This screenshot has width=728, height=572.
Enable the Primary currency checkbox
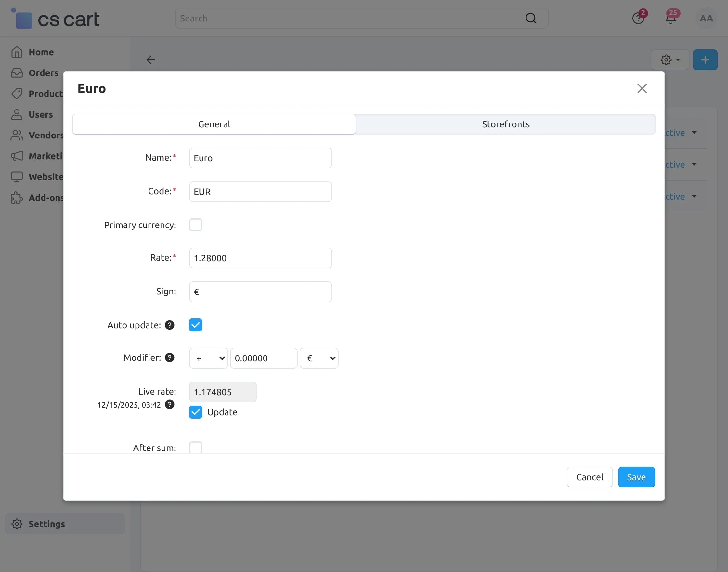pyautogui.click(x=196, y=225)
